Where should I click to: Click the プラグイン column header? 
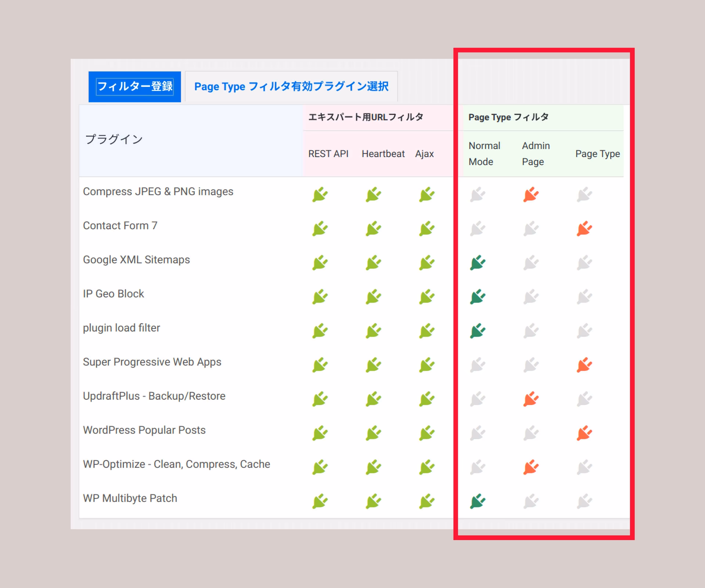pyautogui.click(x=114, y=139)
